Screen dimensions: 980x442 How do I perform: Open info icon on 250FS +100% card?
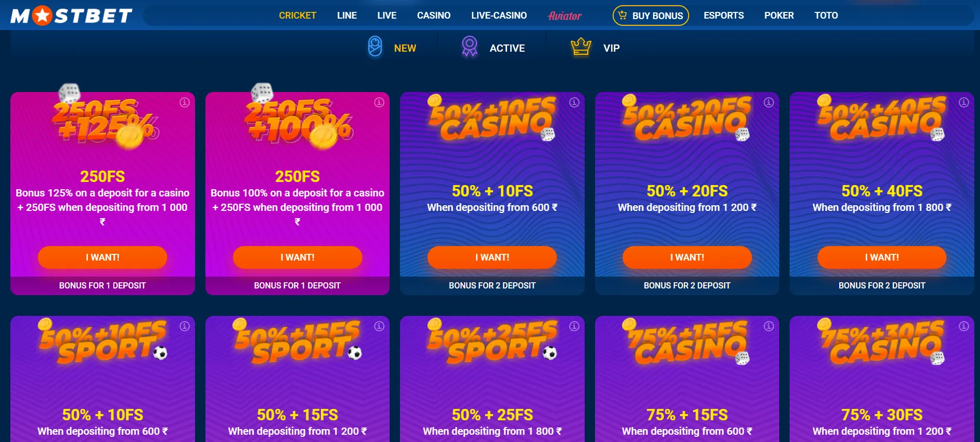pos(379,102)
